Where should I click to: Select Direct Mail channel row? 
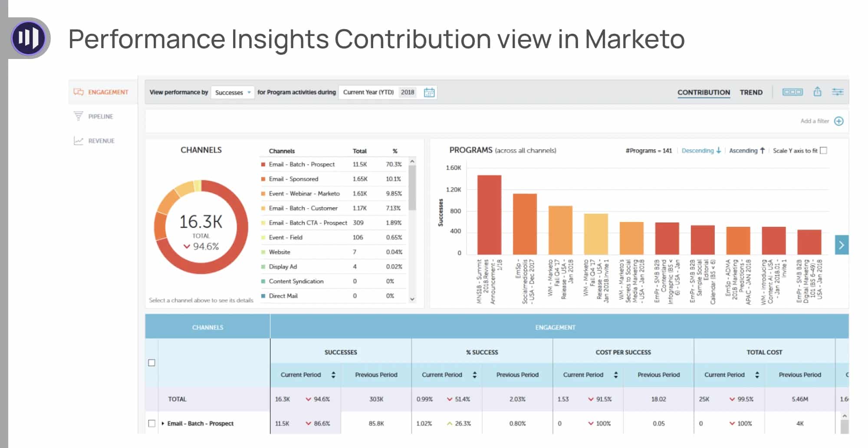(x=333, y=296)
